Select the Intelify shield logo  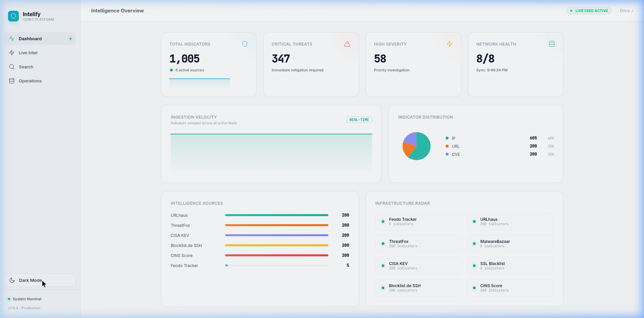[13, 16]
